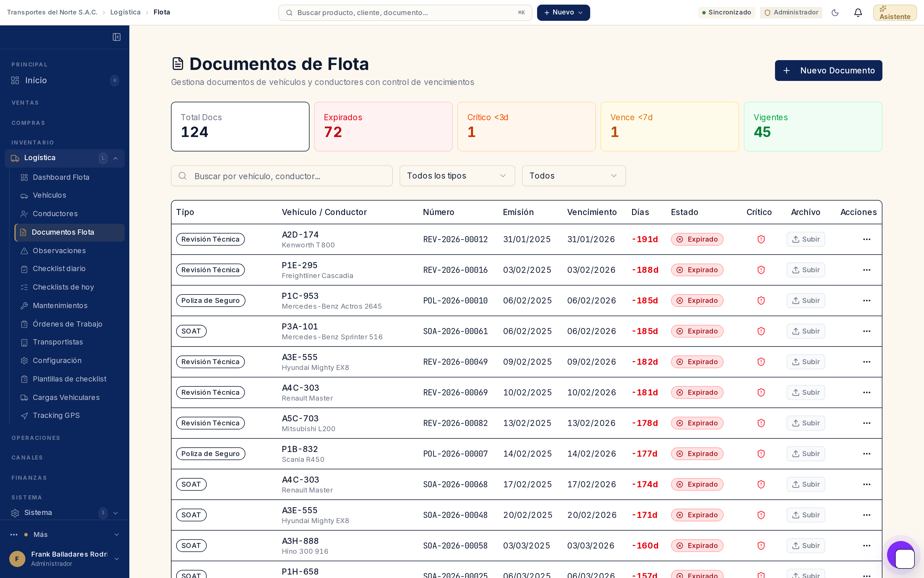Open Conductores sidebar item

[70, 214]
